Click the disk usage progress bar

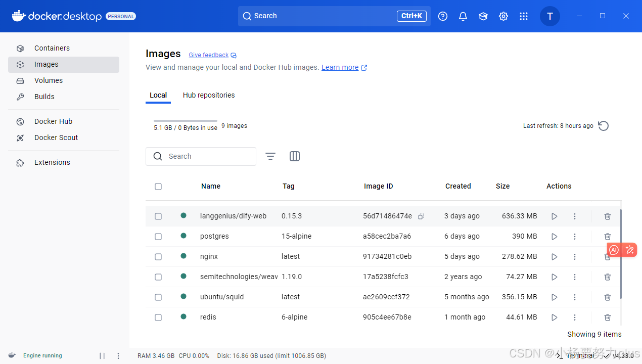(x=186, y=121)
